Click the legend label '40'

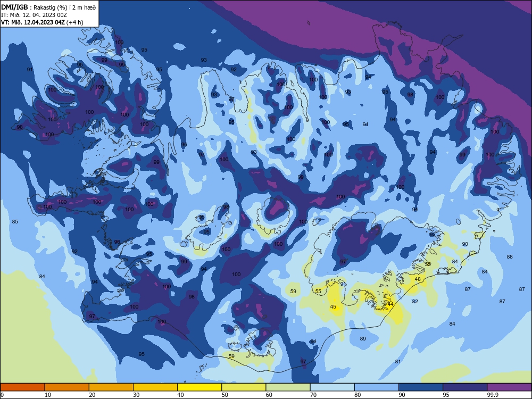tap(180, 395)
